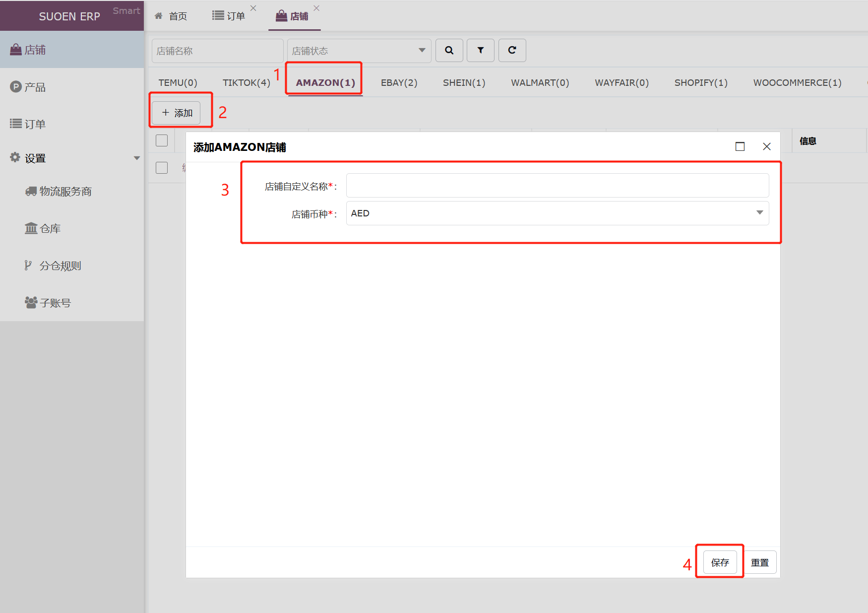
Task: Click the 保存 button
Action: click(x=720, y=562)
